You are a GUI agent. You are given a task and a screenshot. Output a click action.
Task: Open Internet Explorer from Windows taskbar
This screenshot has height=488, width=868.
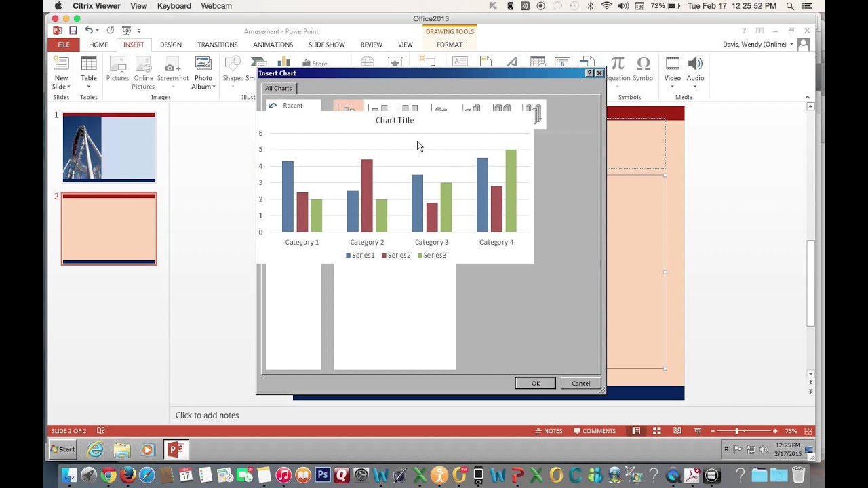coord(96,449)
